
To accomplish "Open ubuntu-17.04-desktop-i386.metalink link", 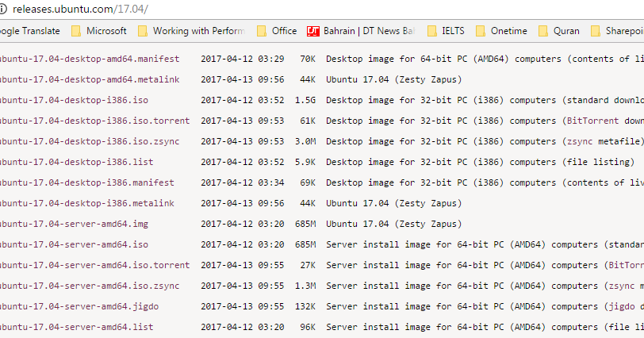I will click(x=87, y=203).
